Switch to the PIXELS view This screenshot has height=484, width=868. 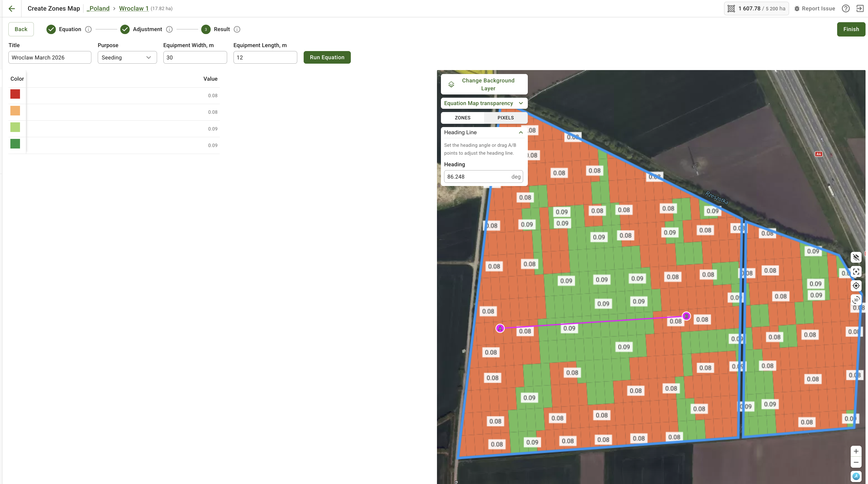[x=505, y=118]
